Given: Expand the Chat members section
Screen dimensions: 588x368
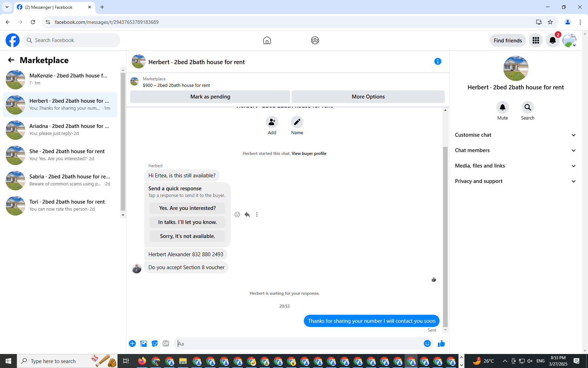Looking at the screenshot, I should click(515, 150).
